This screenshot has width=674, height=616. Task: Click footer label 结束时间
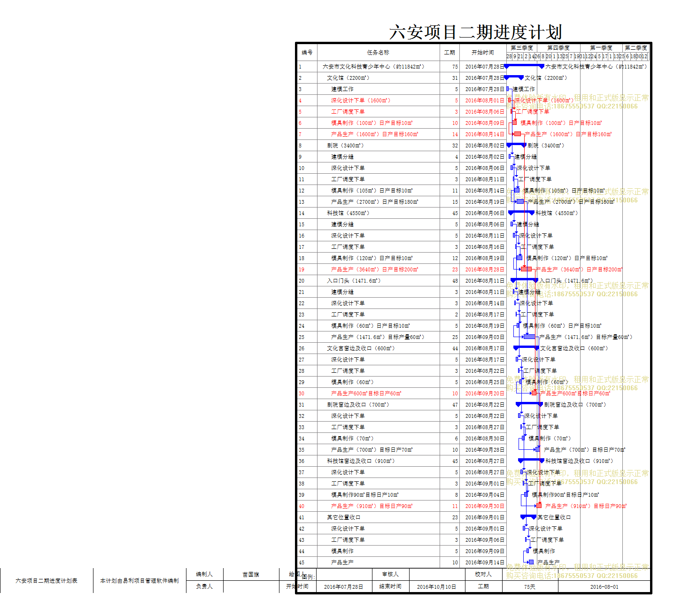390,586
